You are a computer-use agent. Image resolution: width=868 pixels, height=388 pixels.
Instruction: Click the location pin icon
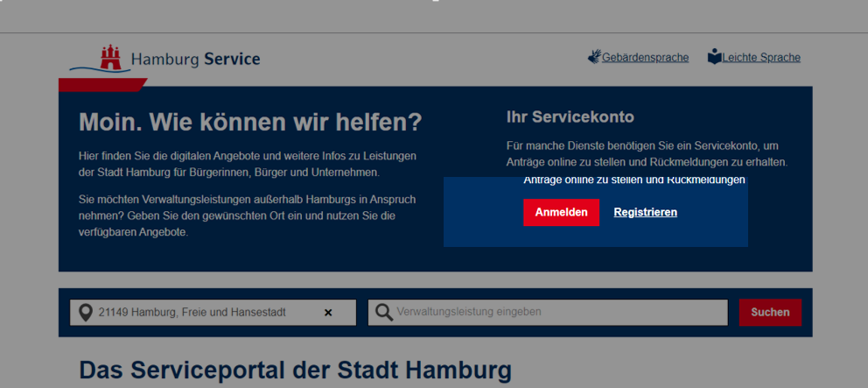tap(85, 313)
